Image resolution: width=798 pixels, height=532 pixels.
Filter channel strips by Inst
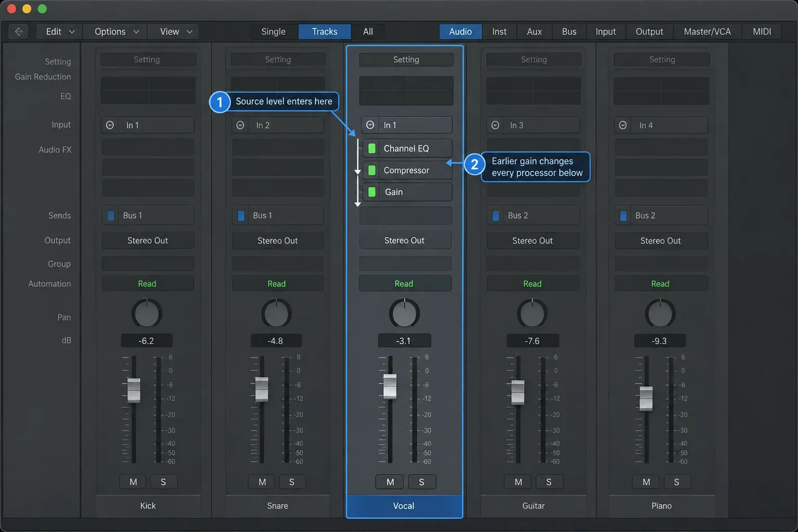pos(499,32)
